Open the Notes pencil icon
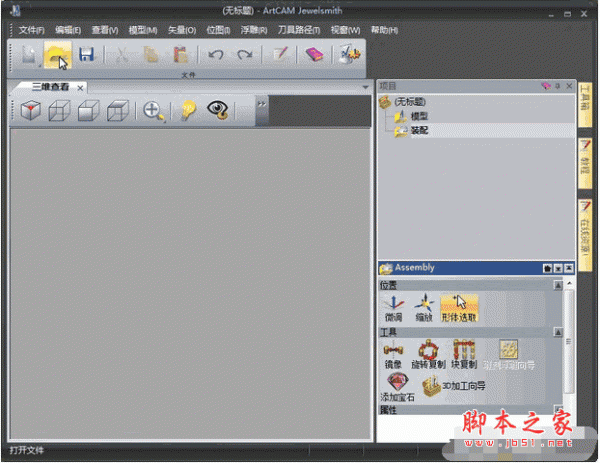The image size is (600, 463). (x=280, y=54)
